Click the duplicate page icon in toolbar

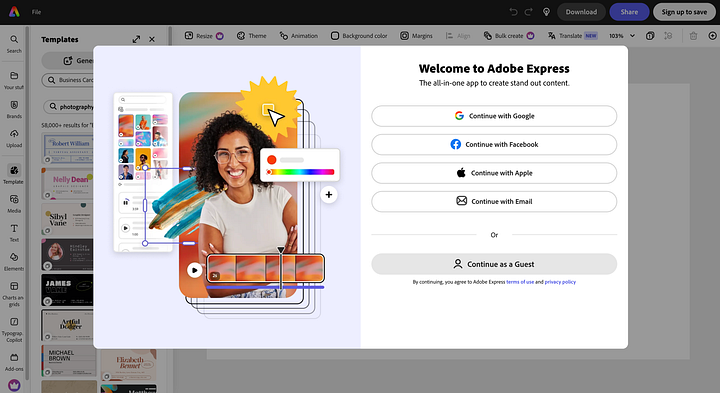[x=650, y=36]
